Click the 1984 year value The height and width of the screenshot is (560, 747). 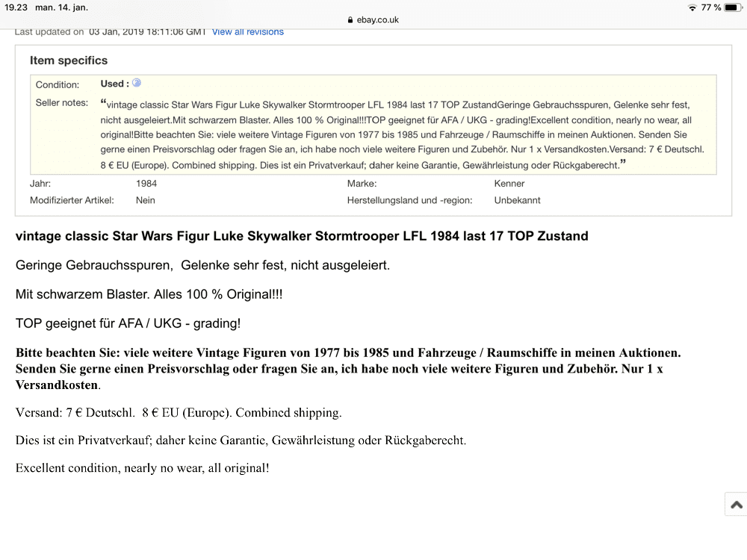pyautogui.click(x=146, y=184)
